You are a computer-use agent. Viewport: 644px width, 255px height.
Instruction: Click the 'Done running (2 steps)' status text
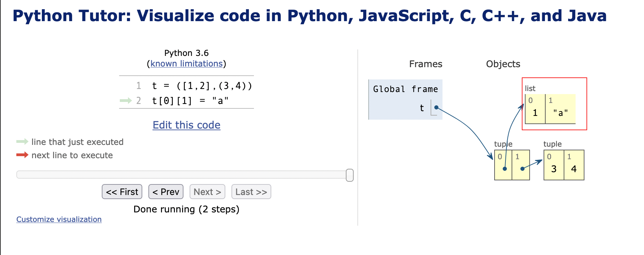click(187, 209)
